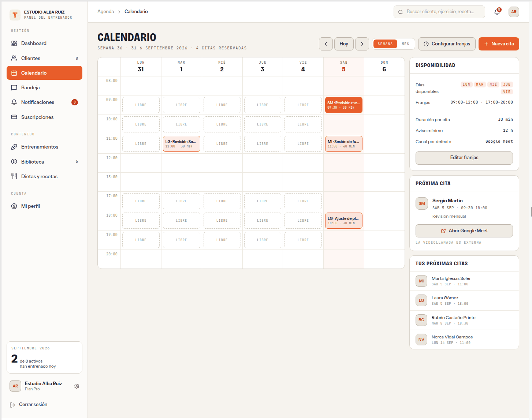Open the Calendario menu item
The height and width of the screenshot is (420, 532).
(x=44, y=73)
